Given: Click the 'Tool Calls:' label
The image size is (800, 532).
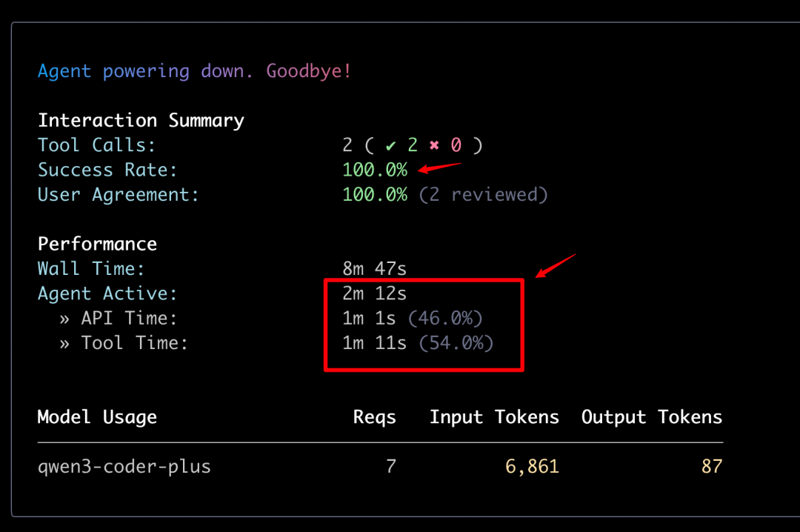Looking at the screenshot, I should click(x=96, y=145).
